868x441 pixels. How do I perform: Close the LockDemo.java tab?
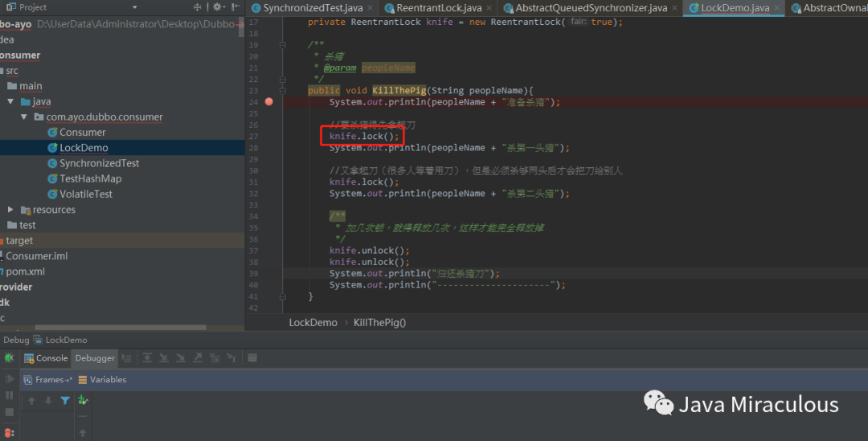776,8
